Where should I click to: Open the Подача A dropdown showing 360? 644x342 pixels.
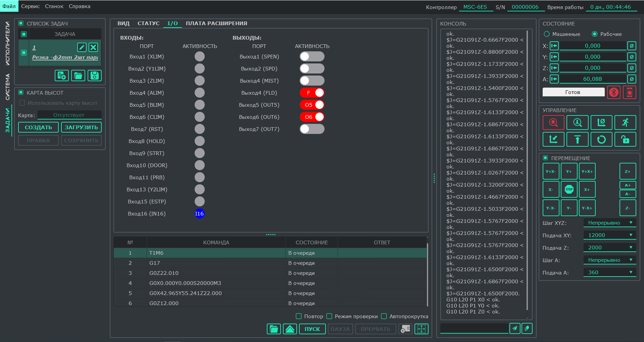click(x=610, y=273)
